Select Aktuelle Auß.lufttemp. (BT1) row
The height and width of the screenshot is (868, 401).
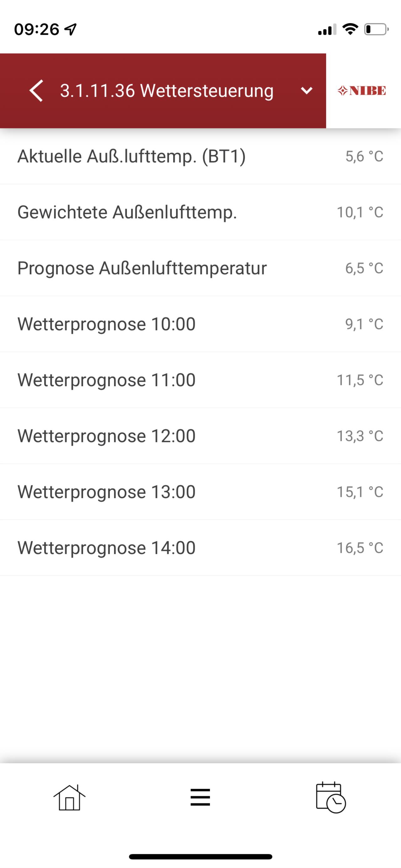(200, 156)
